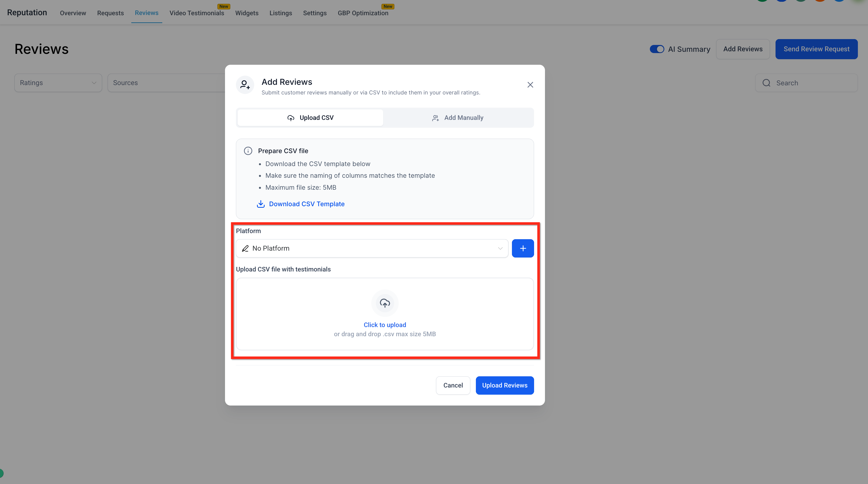
Task: Click the cloud upload icon in drop zone
Action: pyautogui.click(x=385, y=303)
